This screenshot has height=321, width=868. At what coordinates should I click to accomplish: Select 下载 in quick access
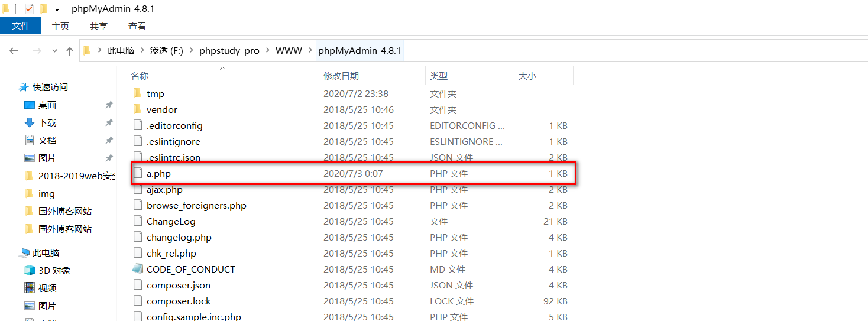click(47, 122)
